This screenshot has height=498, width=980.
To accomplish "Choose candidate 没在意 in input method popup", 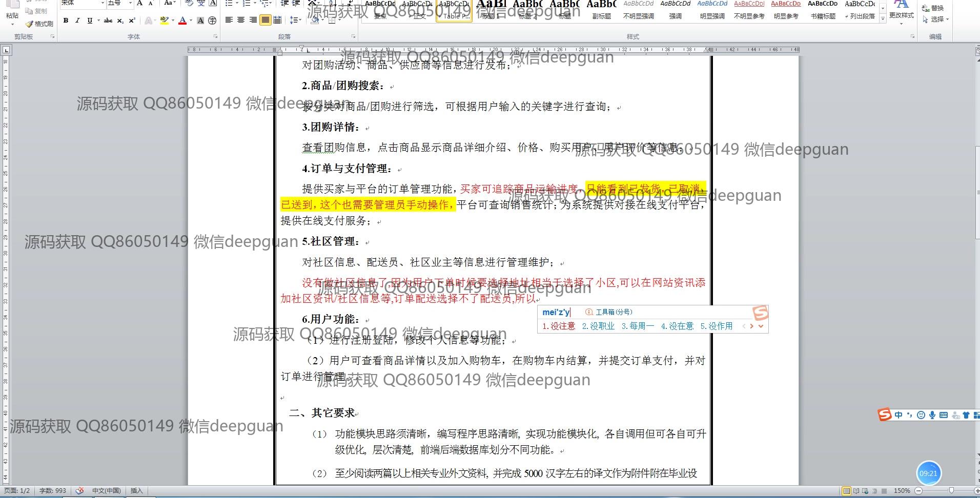I will [x=677, y=326].
